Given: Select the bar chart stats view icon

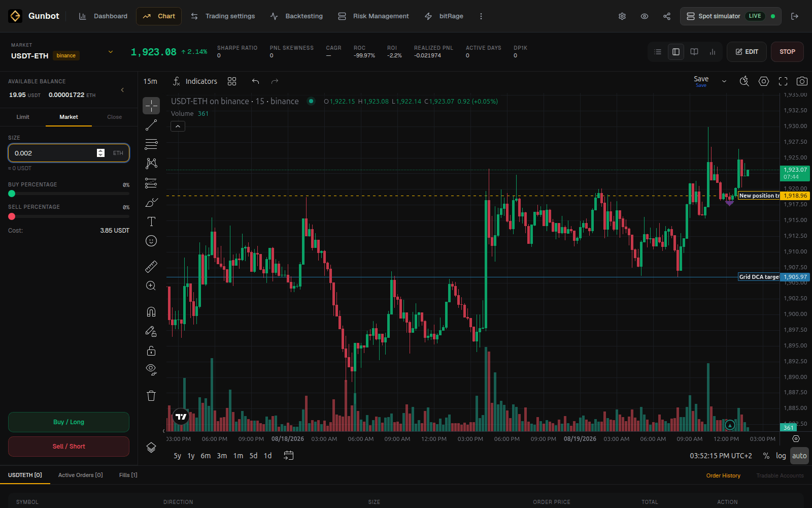Looking at the screenshot, I should 713,52.
